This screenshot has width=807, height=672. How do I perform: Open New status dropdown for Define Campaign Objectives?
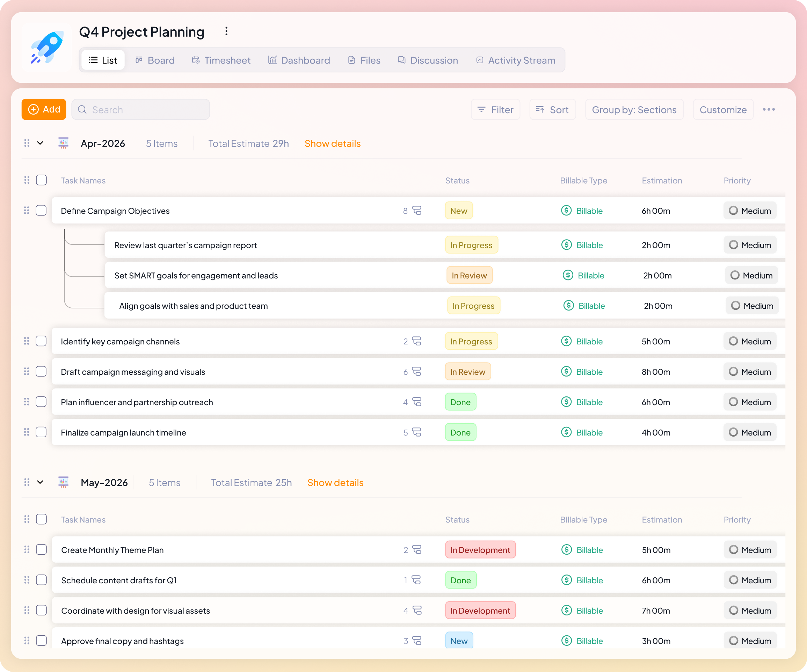pyautogui.click(x=459, y=211)
